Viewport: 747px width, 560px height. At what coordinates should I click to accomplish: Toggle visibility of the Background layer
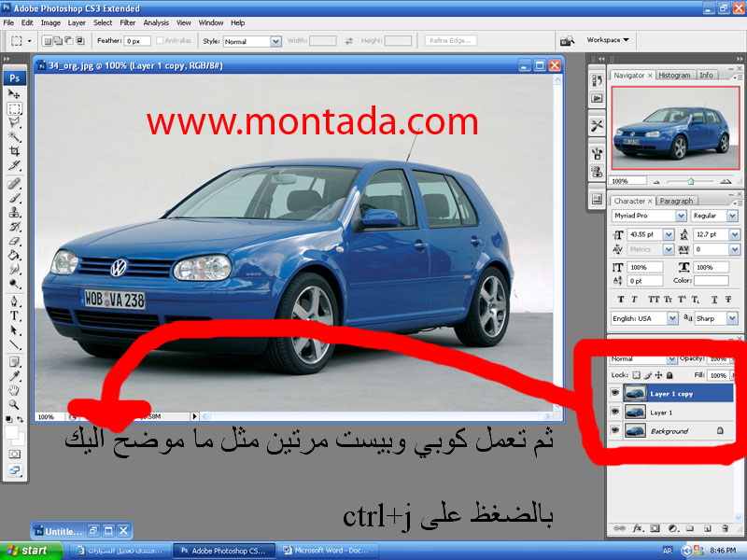(x=614, y=431)
